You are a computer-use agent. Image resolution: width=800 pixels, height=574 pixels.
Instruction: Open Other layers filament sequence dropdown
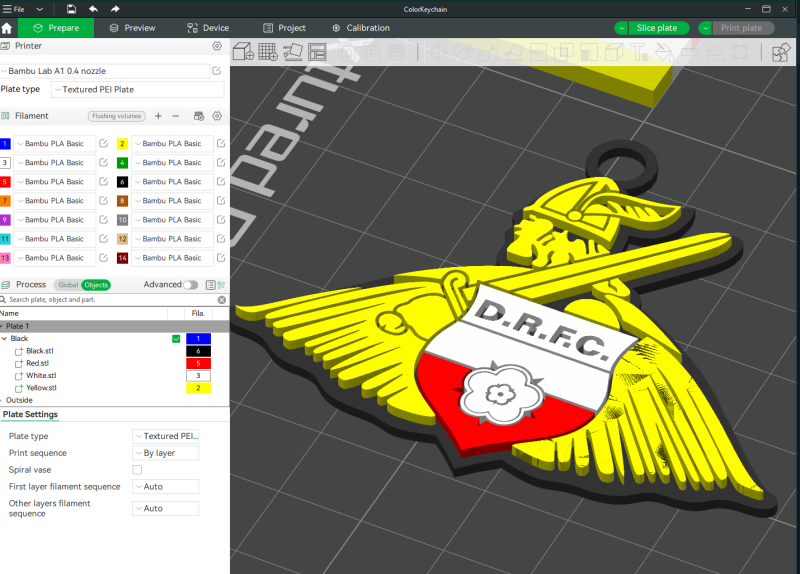(x=165, y=508)
